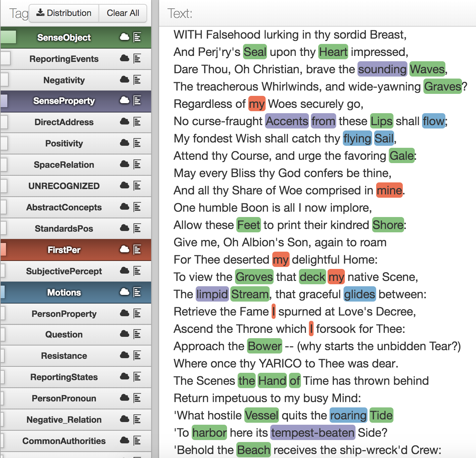Click the cloud icon in the FirstPer row

(124, 249)
